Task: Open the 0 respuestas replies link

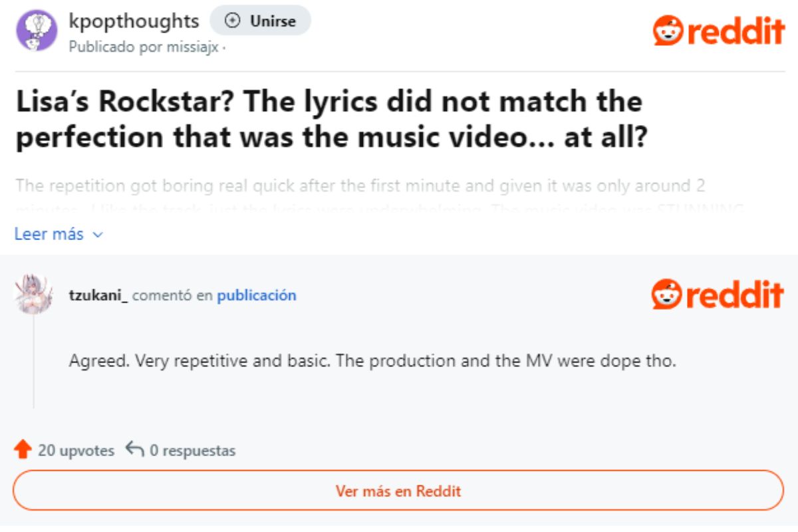Action: (192, 450)
